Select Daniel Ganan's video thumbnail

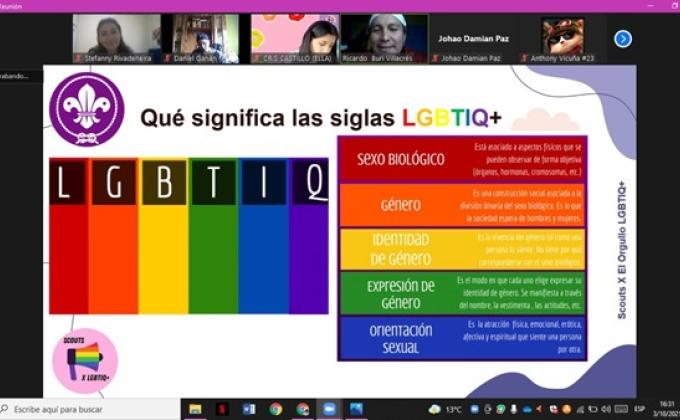[x=205, y=38]
